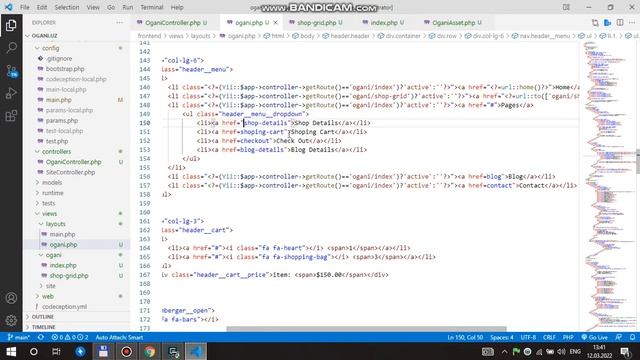Image resolution: width=640 pixels, height=360 pixels.
Task: Open the notifications bell
Action: coord(632,338)
